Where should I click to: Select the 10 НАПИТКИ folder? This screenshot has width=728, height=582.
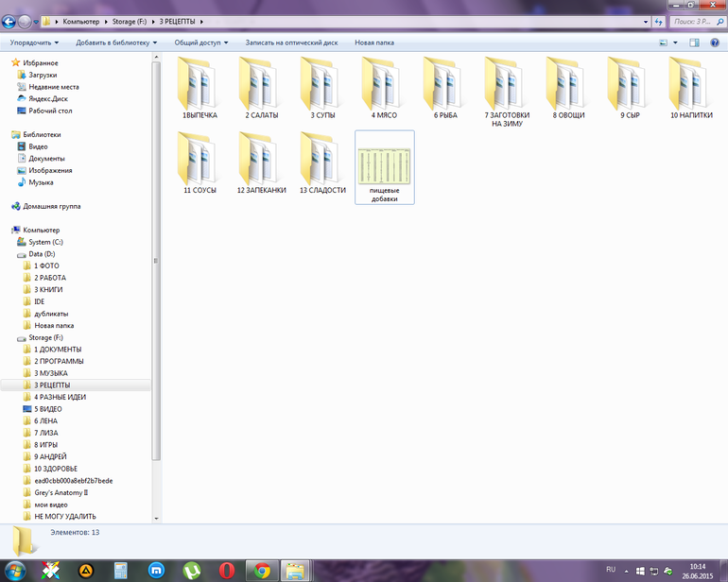click(691, 88)
